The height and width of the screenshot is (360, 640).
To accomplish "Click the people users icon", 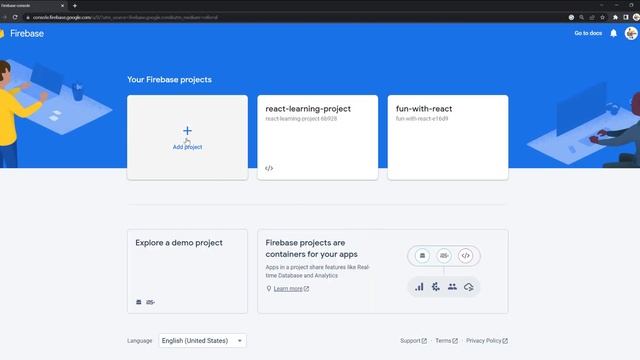I will pos(452,287).
